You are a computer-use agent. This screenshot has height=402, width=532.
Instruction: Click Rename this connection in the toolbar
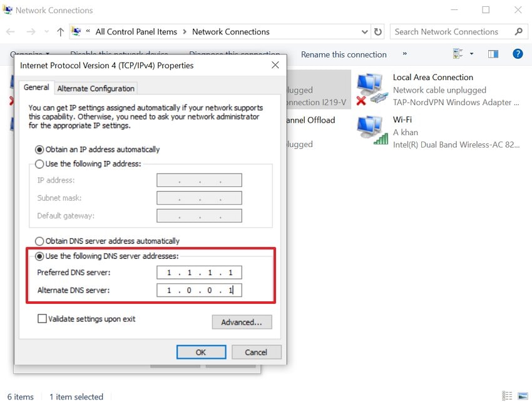pyautogui.click(x=343, y=54)
